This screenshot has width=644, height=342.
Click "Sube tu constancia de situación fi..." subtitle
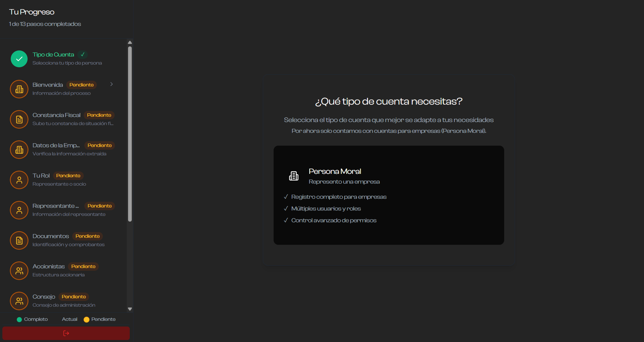(73, 123)
